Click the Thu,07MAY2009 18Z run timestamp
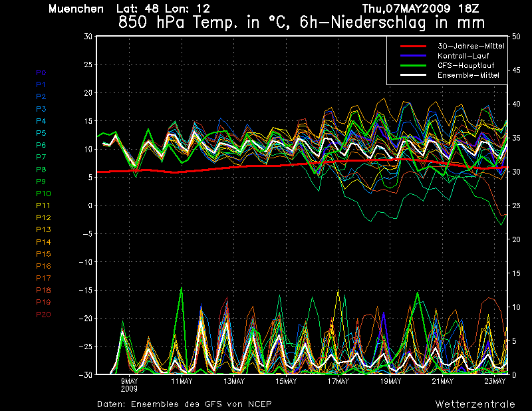 coord(421,9)
